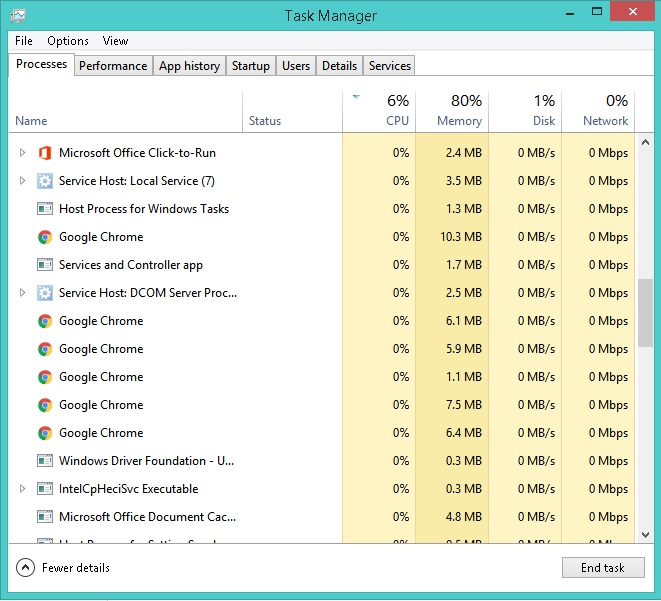Select the Processes tab
Screen dimensions: 661x601
[41, 64]
